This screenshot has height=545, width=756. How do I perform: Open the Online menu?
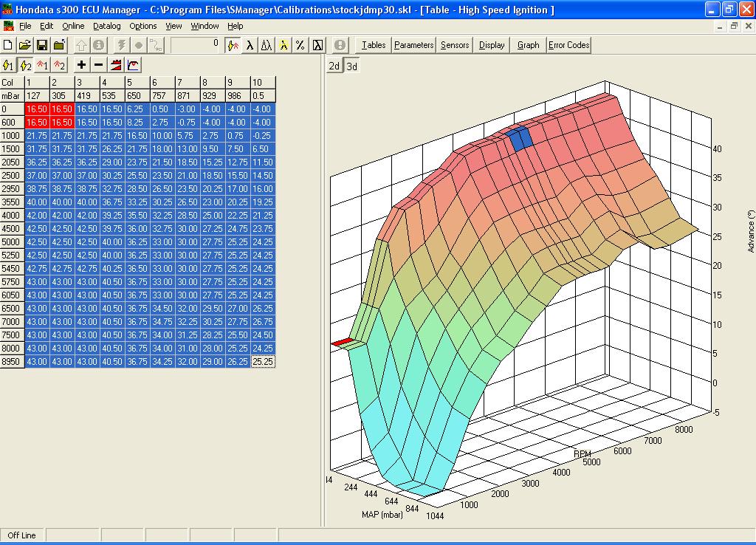[75, 25]
